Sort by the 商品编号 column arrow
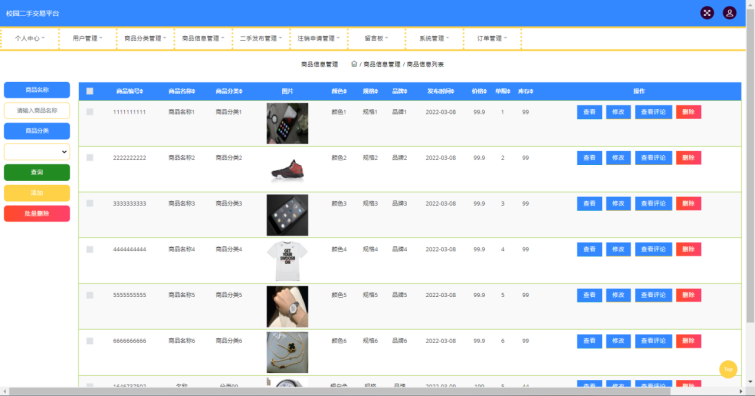This screenshot has height=396, width=755. pyautogui.click(x=142, y=92)
